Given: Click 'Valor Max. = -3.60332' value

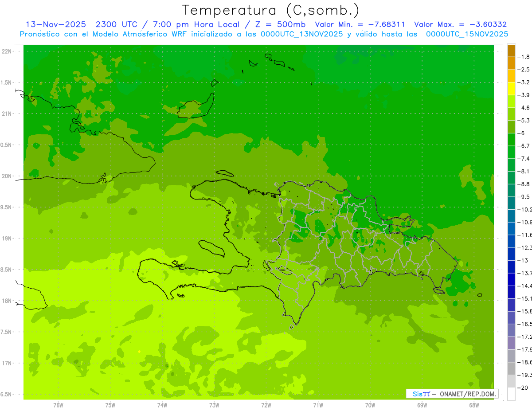Looking at the screenshot, I should coord(460,24).
